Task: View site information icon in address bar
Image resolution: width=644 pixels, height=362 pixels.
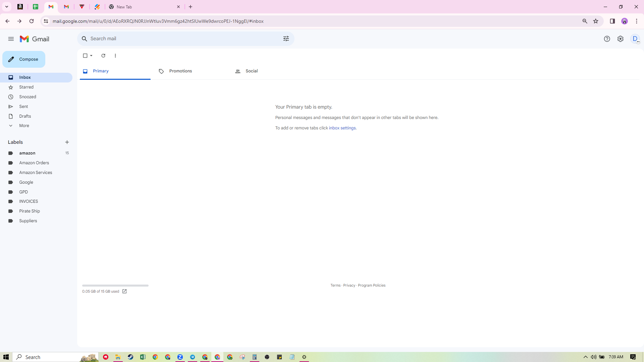Action: point(46,21)
